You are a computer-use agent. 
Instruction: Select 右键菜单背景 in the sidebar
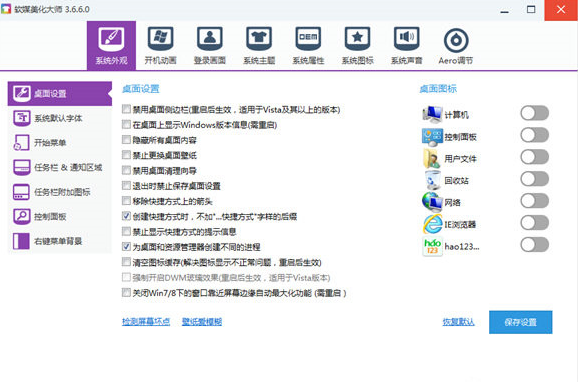tap(60, 241)
